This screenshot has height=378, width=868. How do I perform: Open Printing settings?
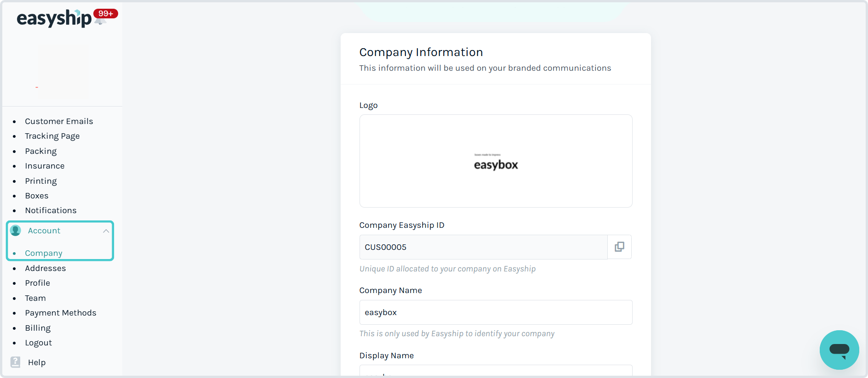point(41,181)
